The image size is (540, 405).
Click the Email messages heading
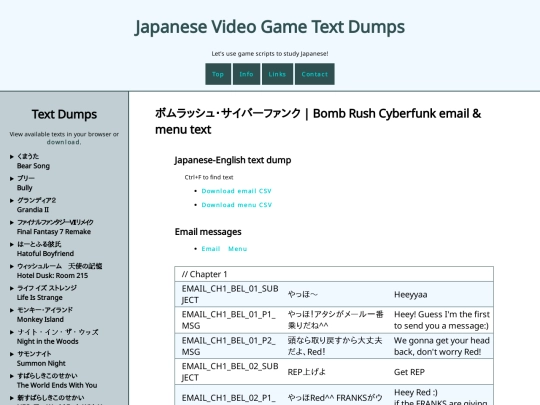coord(208,232)
